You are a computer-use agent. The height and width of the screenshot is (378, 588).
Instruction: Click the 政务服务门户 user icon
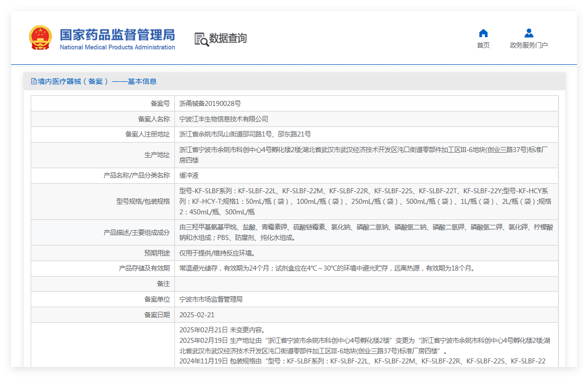(x=529, y=33)
